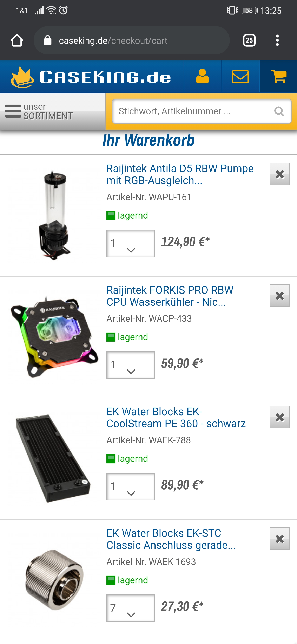297x644 pixels.
Task: Open the browser tabs counter showing 25
Action: (249, 40)
